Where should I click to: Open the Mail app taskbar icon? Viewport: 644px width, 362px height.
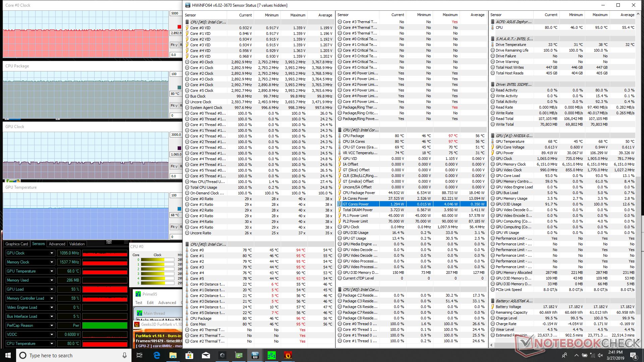pyautogui.click(x=206, y=355)
